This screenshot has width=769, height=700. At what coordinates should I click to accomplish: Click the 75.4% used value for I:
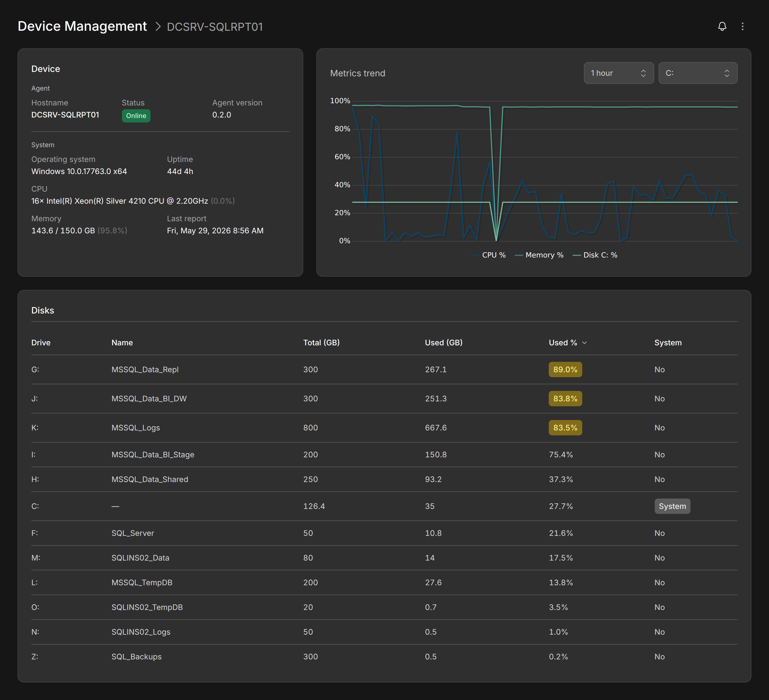pyautogui.click(x=561, y=455)
